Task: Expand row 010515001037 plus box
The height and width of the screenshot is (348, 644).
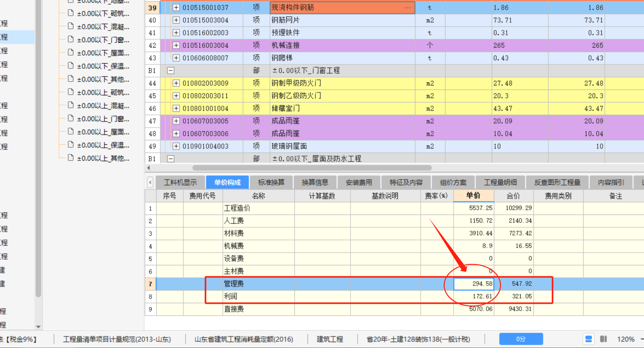Action: (x=176, y=8)
